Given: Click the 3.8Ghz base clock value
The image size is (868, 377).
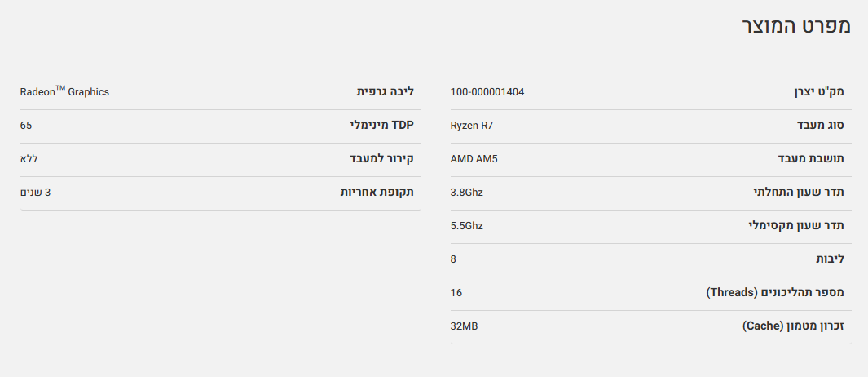Looking at the screenshot, I should click(x=467, y=193).
